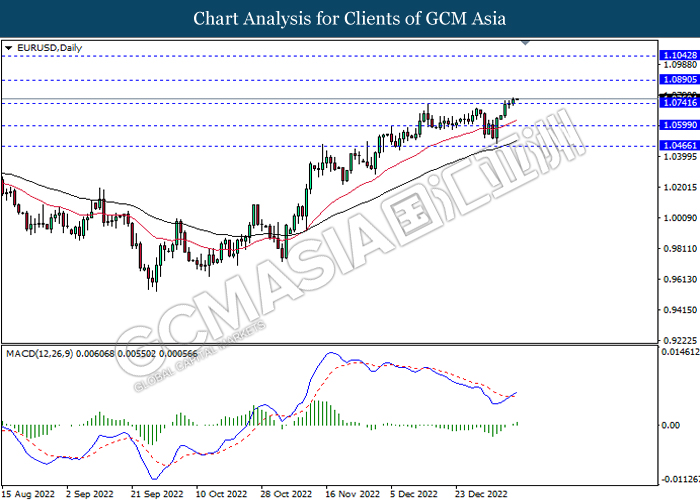Click the MACD 0.00 zero level label

[x=671, y=425]
